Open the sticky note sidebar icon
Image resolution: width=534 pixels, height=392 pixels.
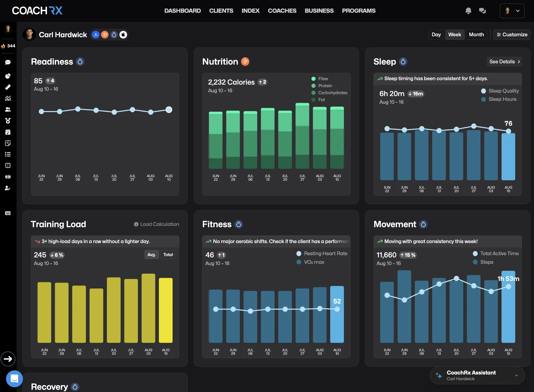pyautogui.click(x=8, y=143)
